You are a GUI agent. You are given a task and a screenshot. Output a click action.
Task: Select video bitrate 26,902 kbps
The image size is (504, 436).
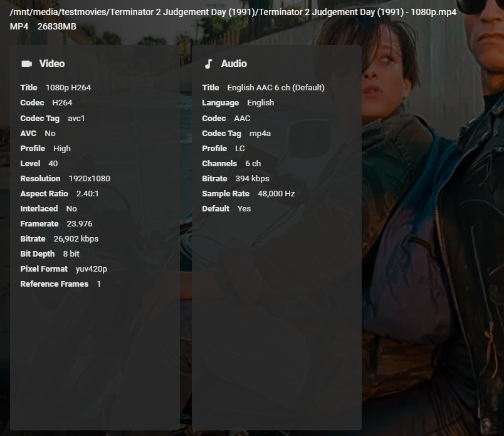click(x=76, y=239)
